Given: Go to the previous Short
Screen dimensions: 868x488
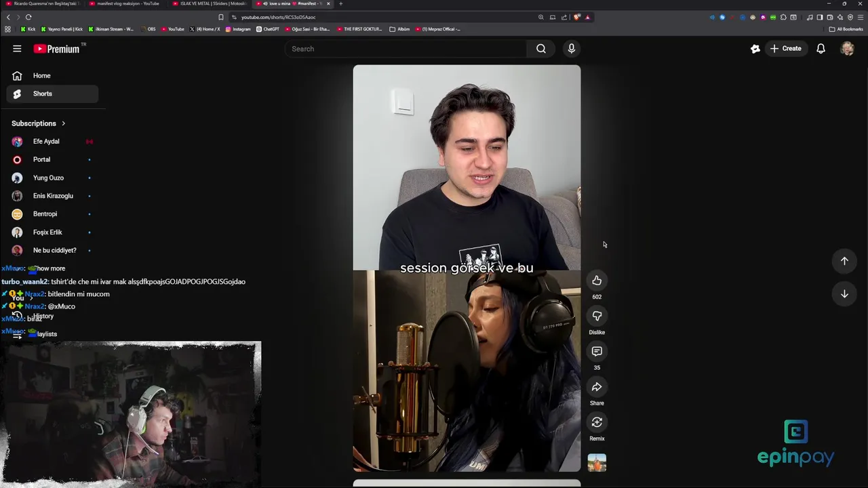Looking at the screenshot, I should point(844,261).
